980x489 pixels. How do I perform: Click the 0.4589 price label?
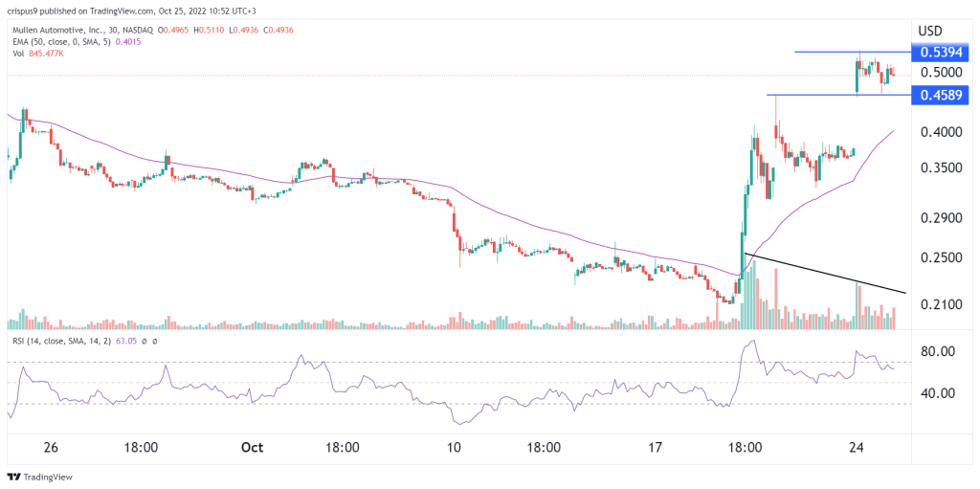[x=941, y=95]
